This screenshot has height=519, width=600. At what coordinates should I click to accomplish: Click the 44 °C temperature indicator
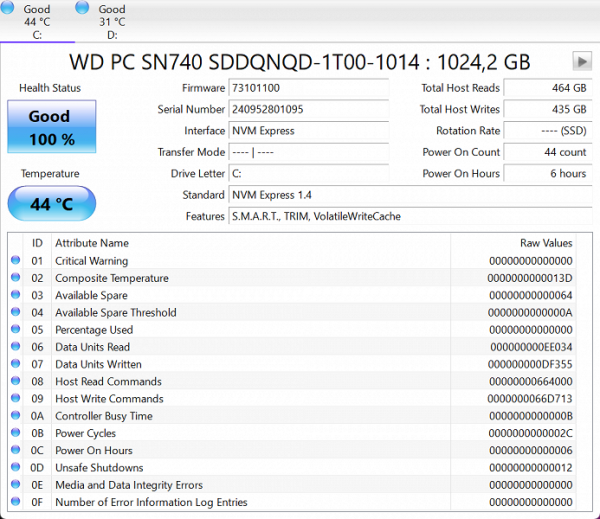point(50,204)
